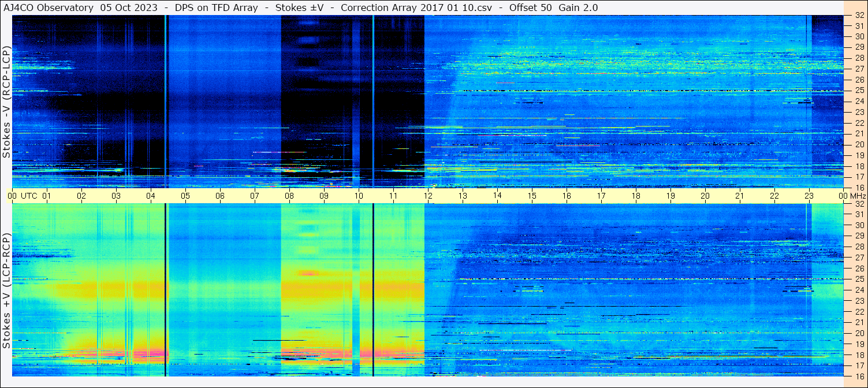The image size is (868, 388).
Task: Select the 16 hour tick on time axis
Action: click(x=567, y=196)
